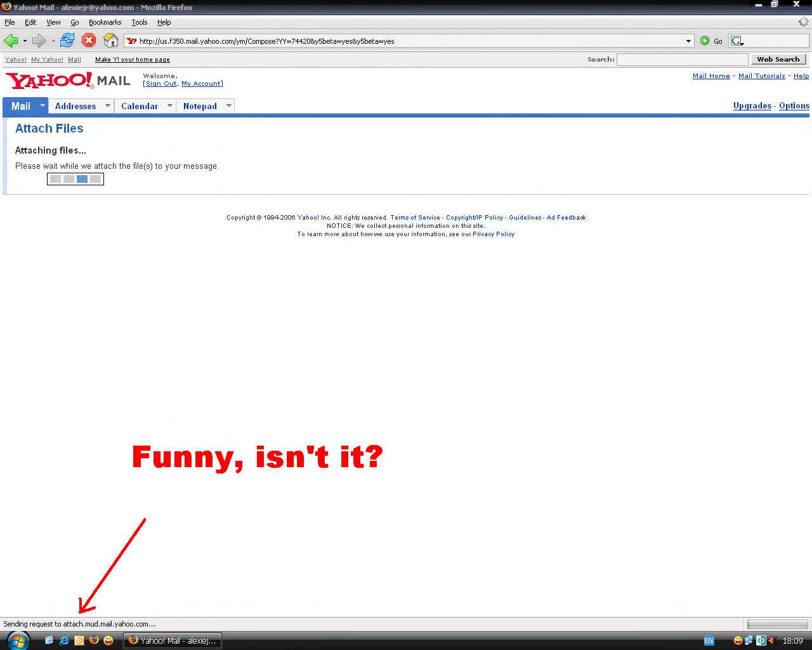Viewport: 812px width, 650px height.
Task: Open the Options link
Action: (x=794, y=105)
